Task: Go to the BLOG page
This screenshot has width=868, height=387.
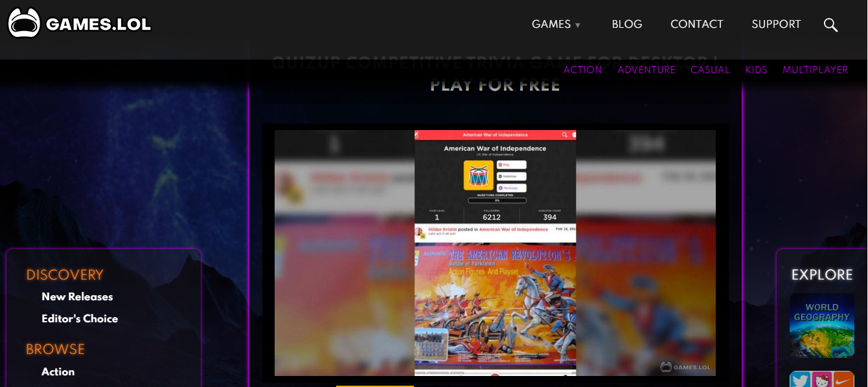Action: tap(627, 25)
